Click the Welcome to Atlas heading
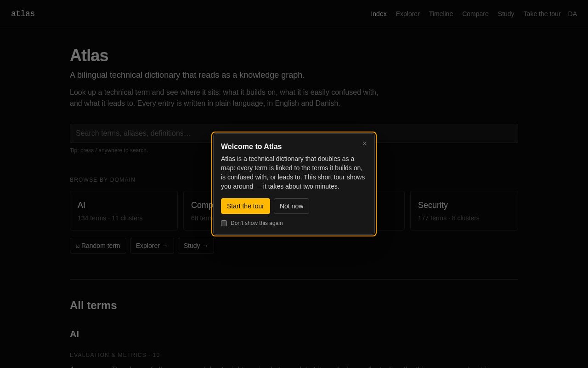Screen dimensions: 588x368 pos(251,147)
